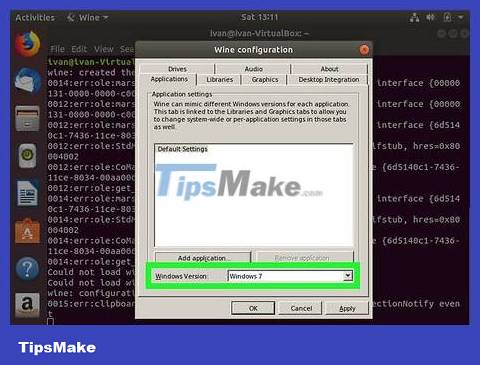This screenshot has width=480, height=365.
Task: Click Cancel in Wine configuration
Action: point(301,308)
